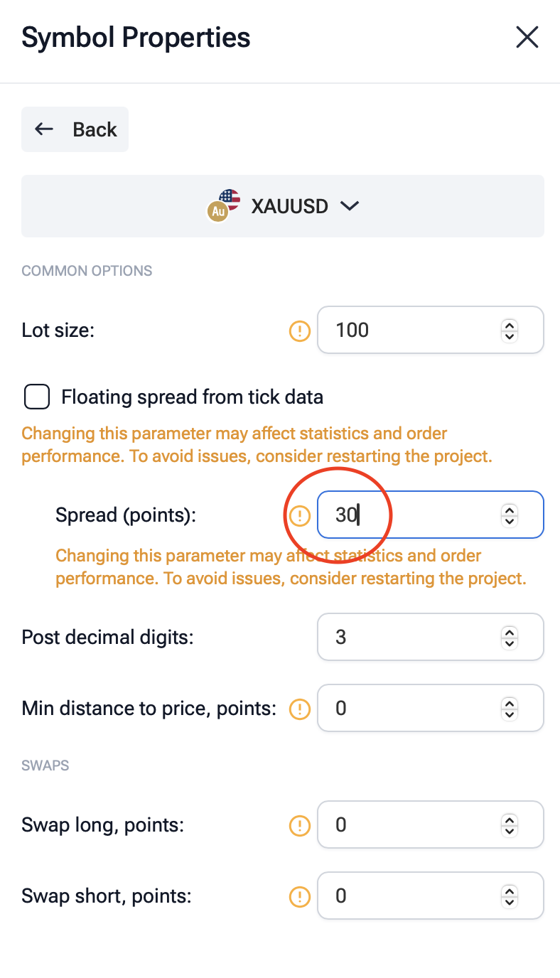Screen dimensions: 560x978
Task: Click the info icon for Min distance to price
Action: coord(300,709)
